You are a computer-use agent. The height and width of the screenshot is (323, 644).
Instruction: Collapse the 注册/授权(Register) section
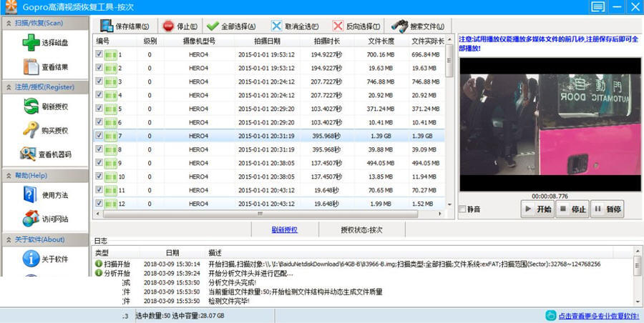[x=8, y=87]
